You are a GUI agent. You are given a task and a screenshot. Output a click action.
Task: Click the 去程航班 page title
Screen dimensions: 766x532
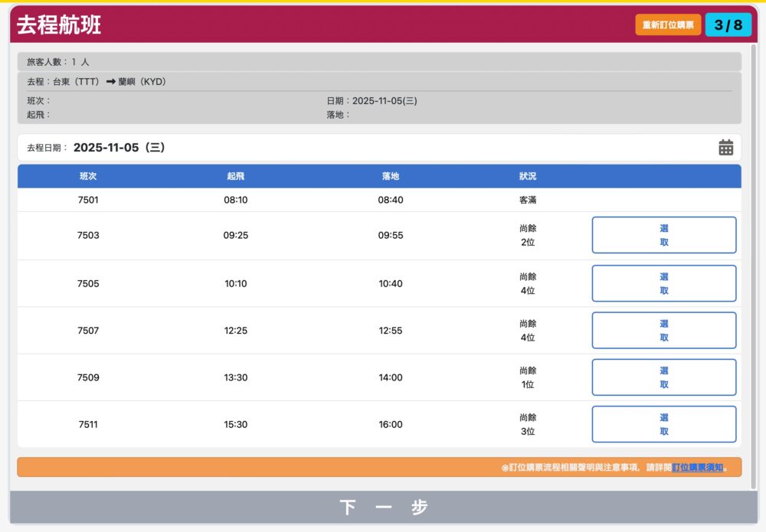click(x=59, y=24)
